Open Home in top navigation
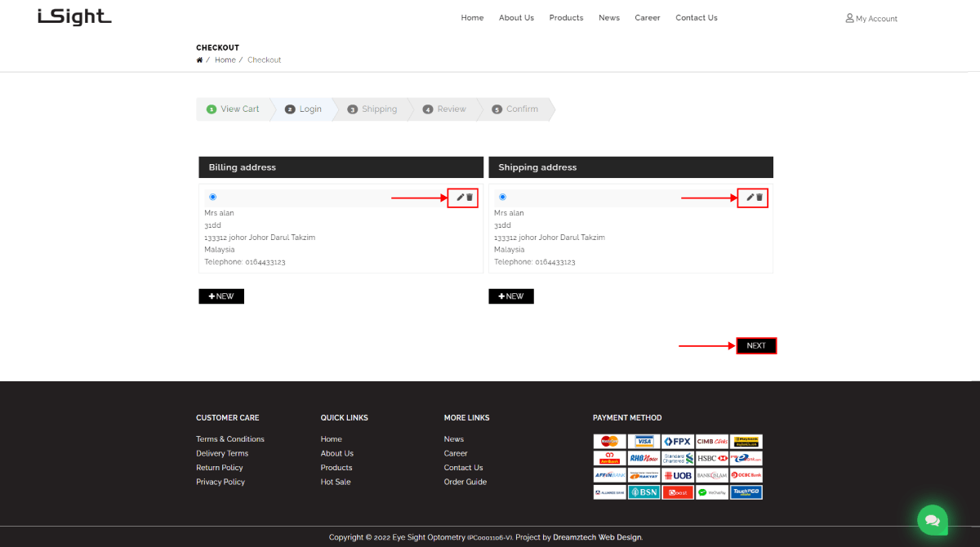 (x=472, y=18)
